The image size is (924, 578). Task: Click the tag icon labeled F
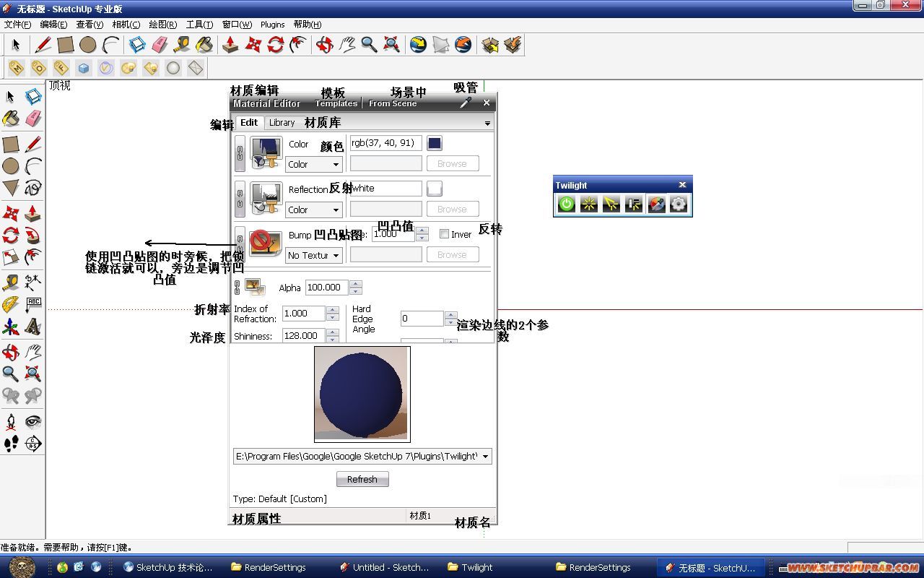point(61,68)
